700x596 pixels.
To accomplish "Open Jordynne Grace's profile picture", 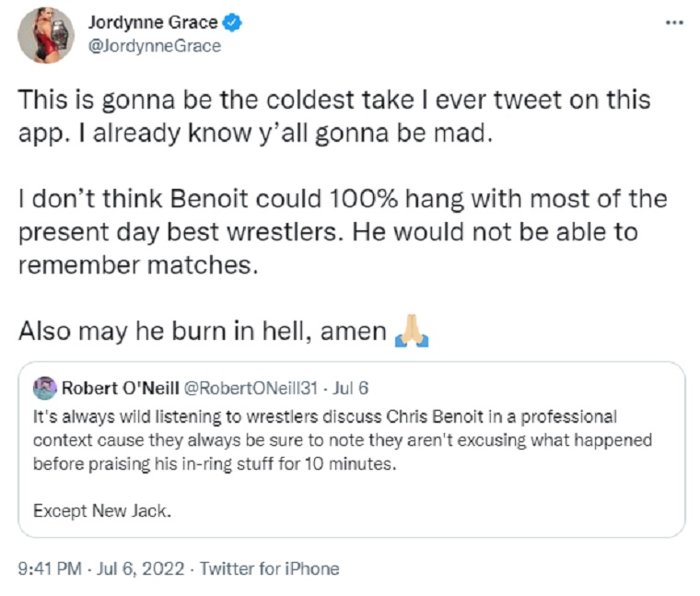I will tap(46, 36).
